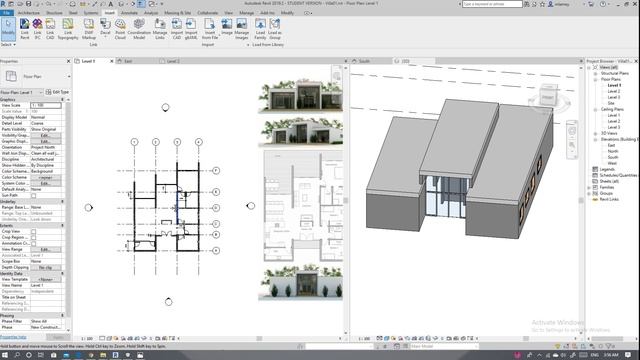Click the Import CAD tool
640x360 pixels.
click(x=177, y=29)
